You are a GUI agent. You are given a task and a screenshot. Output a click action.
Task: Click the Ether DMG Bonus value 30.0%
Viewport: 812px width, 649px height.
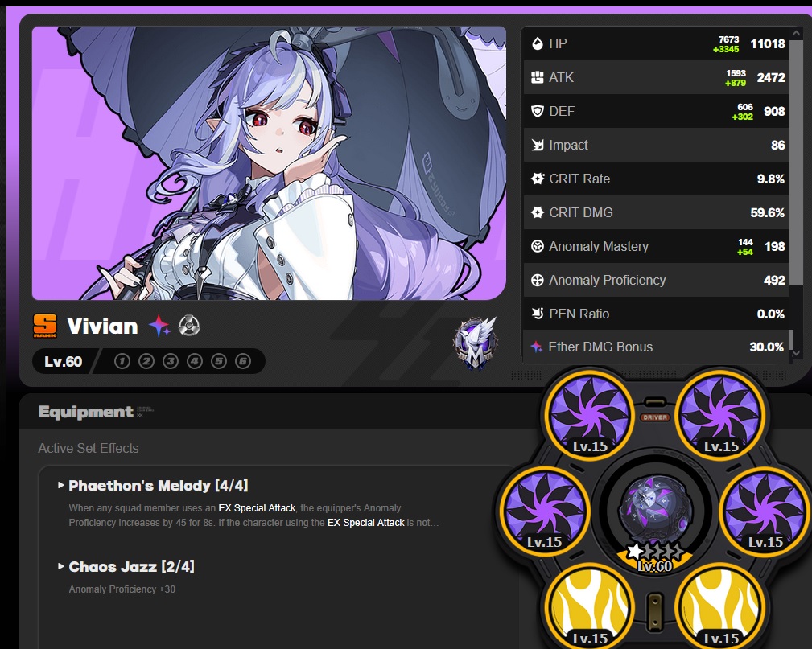tap(766, 347)
